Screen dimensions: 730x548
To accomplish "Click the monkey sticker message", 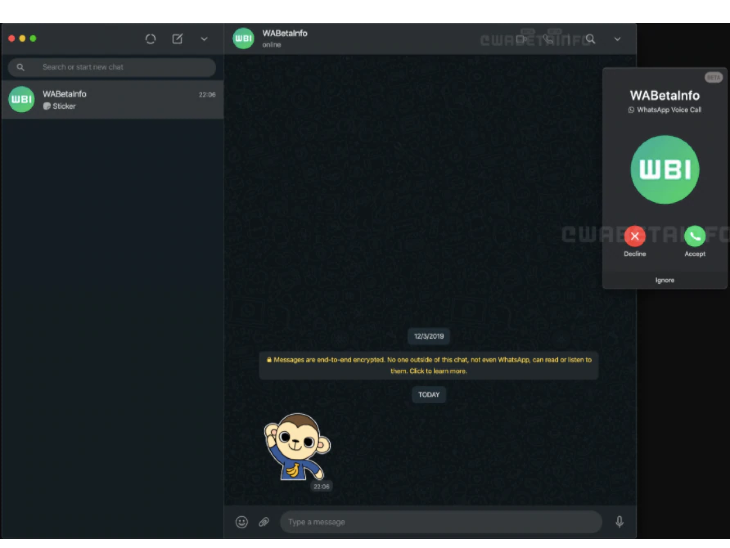I will [x=297, y=447].
